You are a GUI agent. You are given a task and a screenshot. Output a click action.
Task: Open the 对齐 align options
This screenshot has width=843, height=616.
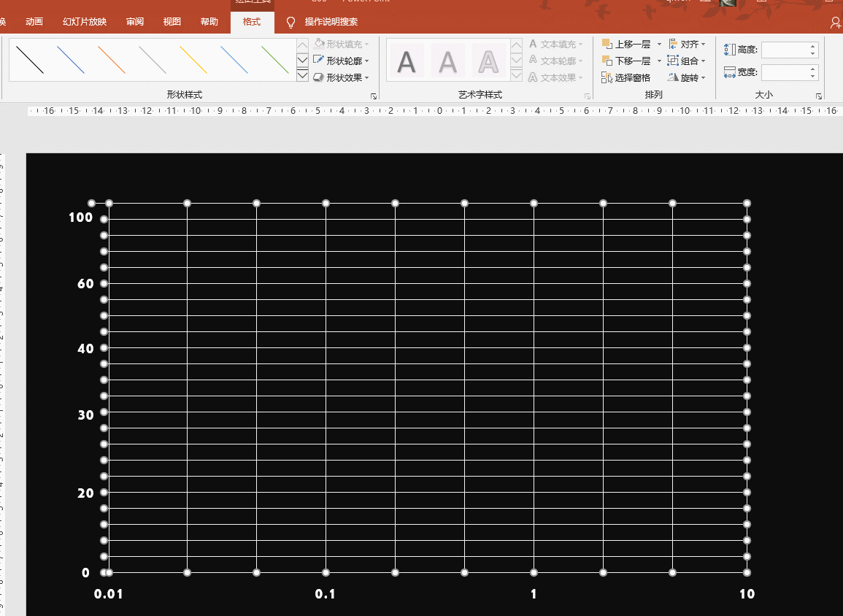(688, 45)
